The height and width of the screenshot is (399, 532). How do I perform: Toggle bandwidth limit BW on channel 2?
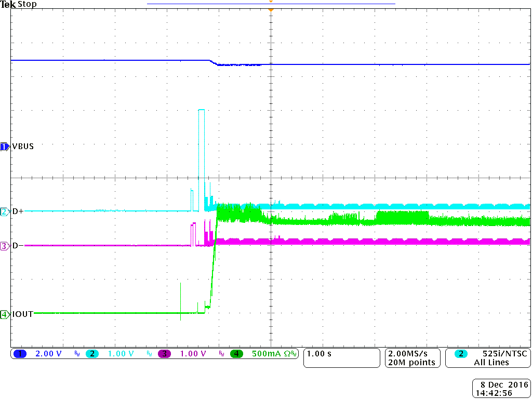tap(150, 355)
